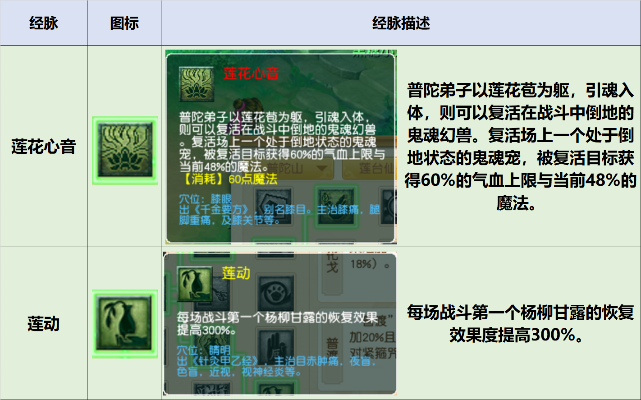The image size is (641, 400).
Task: Click the 提高300% text in the 莲动 tooltip
Action: pyautogui.click(x=207, y=330)
